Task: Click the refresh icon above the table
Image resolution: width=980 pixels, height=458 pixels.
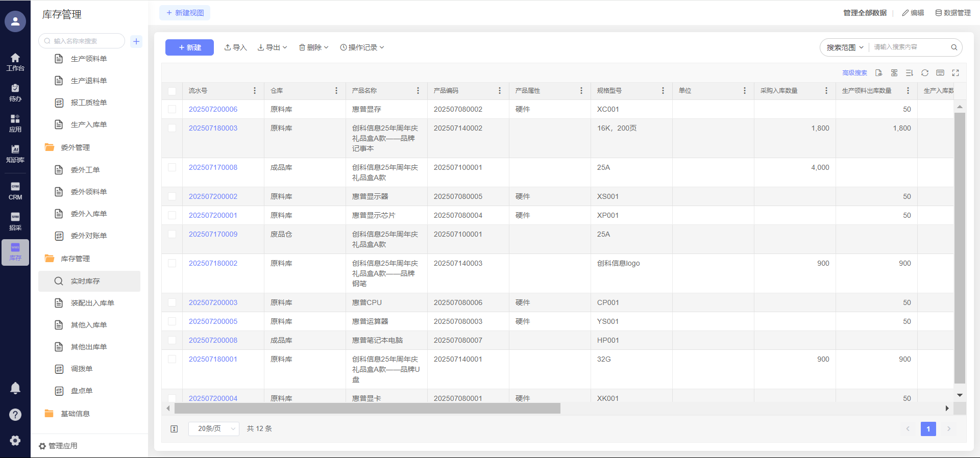Action: tap(924, 73)
